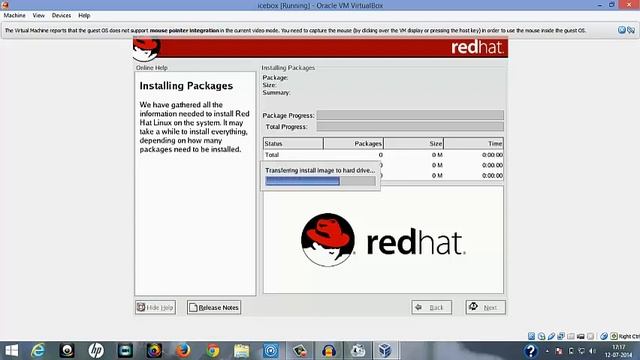Open the Machine menu
640x360 pixels.
point(14,16)
